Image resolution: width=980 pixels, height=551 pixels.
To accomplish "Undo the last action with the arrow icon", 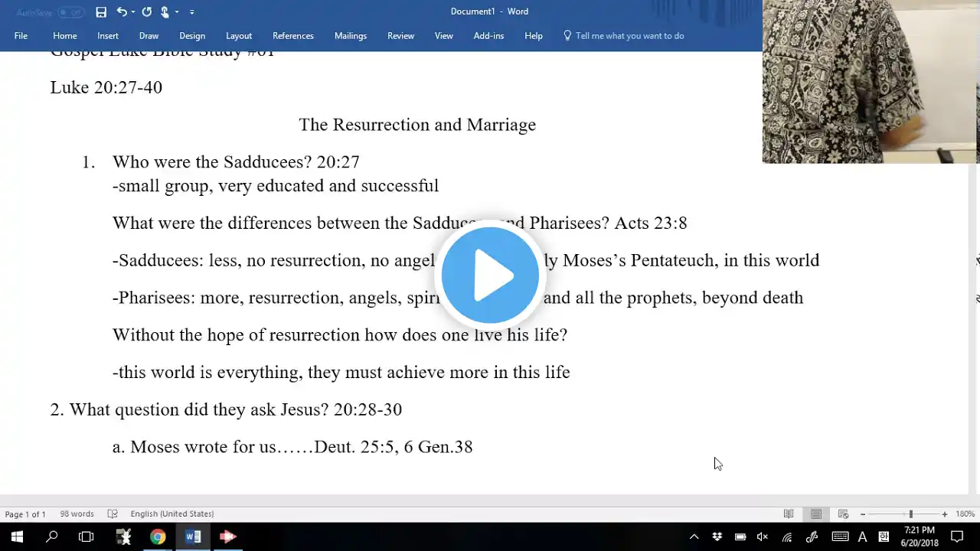I will click(x=121, y=11).
